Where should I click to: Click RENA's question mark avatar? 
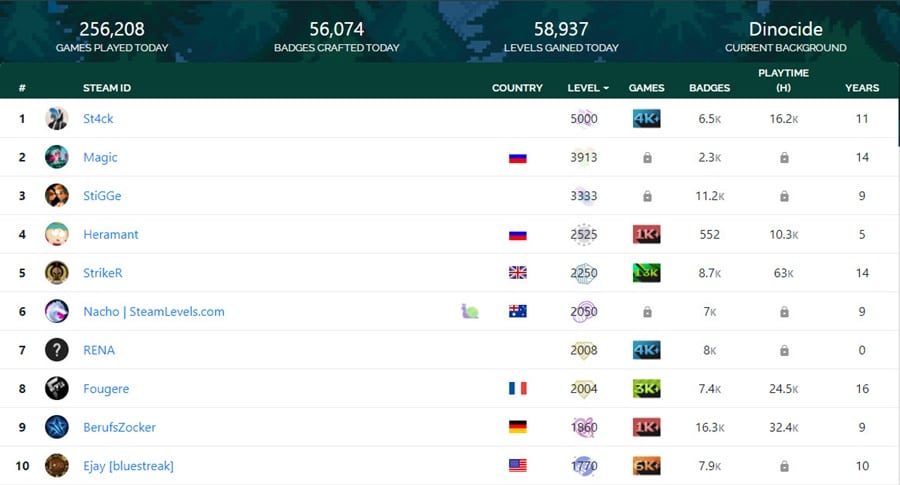click(57, 350)
